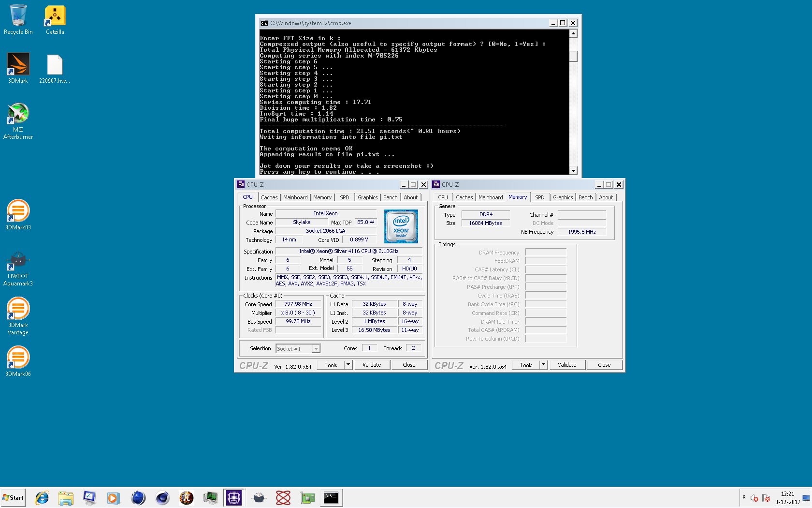Switch to CPU-Z in the taskbar

coord(234,497)
